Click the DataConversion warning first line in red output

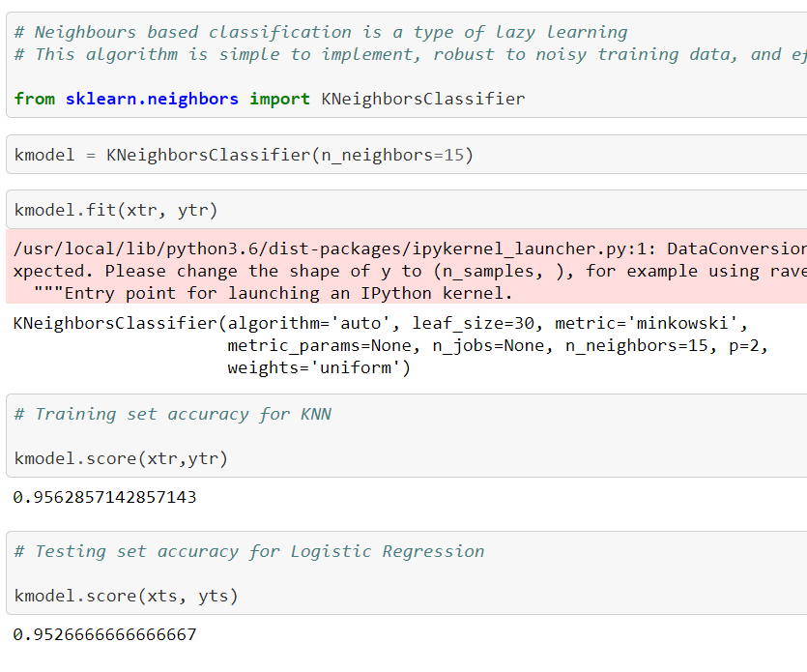tap(410, 248)
